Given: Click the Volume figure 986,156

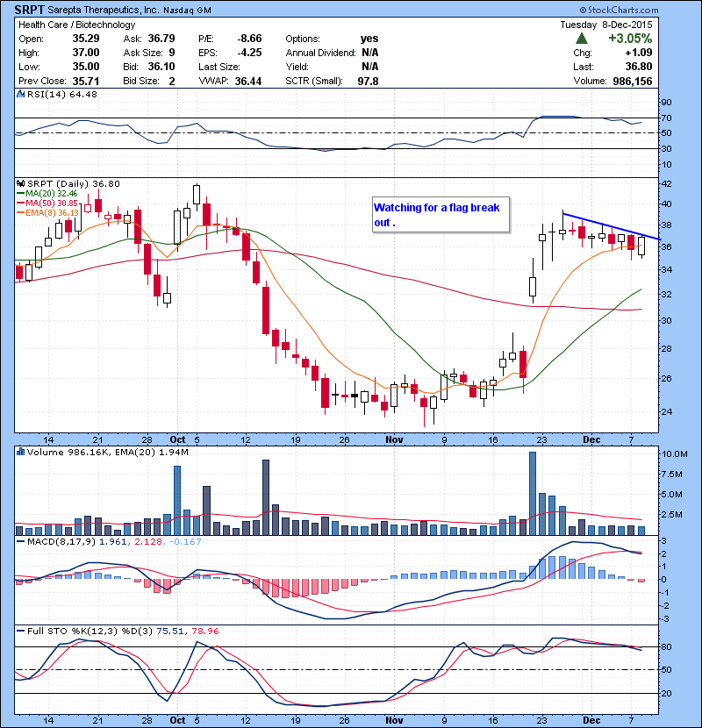Looking at the screenshot, I should [633, 81].
